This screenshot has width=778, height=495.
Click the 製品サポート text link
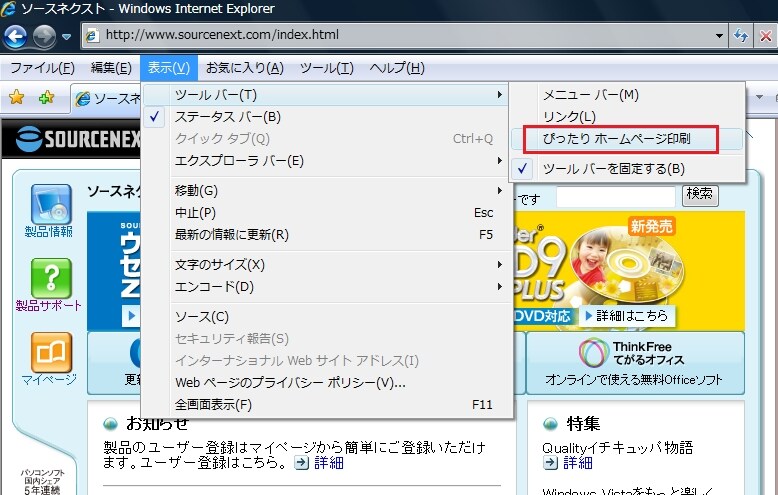click(x=49, y=306)
